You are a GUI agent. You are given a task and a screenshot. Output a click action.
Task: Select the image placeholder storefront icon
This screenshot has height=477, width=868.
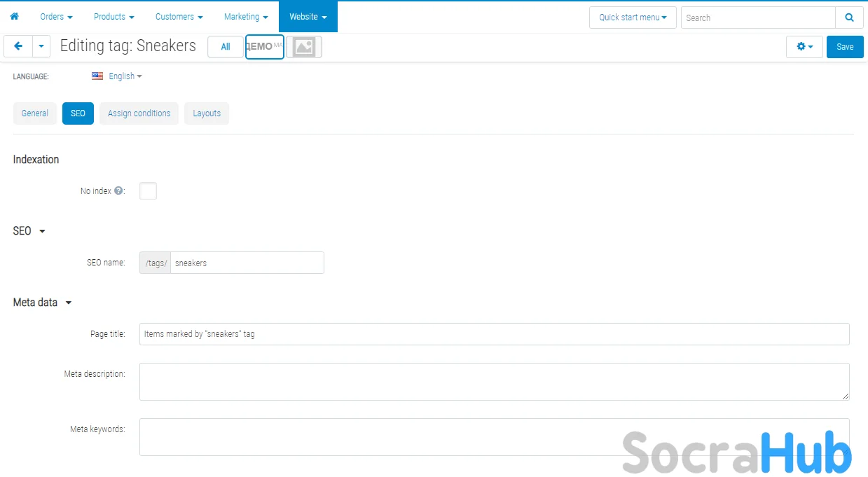pyautogui.click(x=304, y=47)
